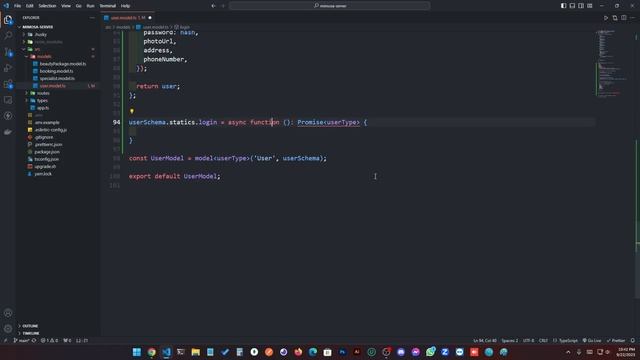The image size is (640, 360).
Task: Collapse the src folder
Action: pyautogui.click(x=37, y=49)
